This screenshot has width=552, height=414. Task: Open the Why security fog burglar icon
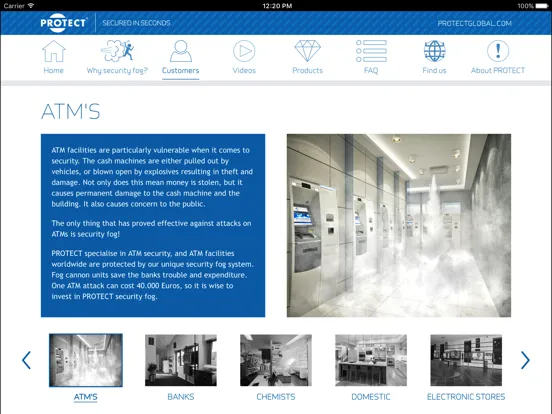click(x=117, y=51)
